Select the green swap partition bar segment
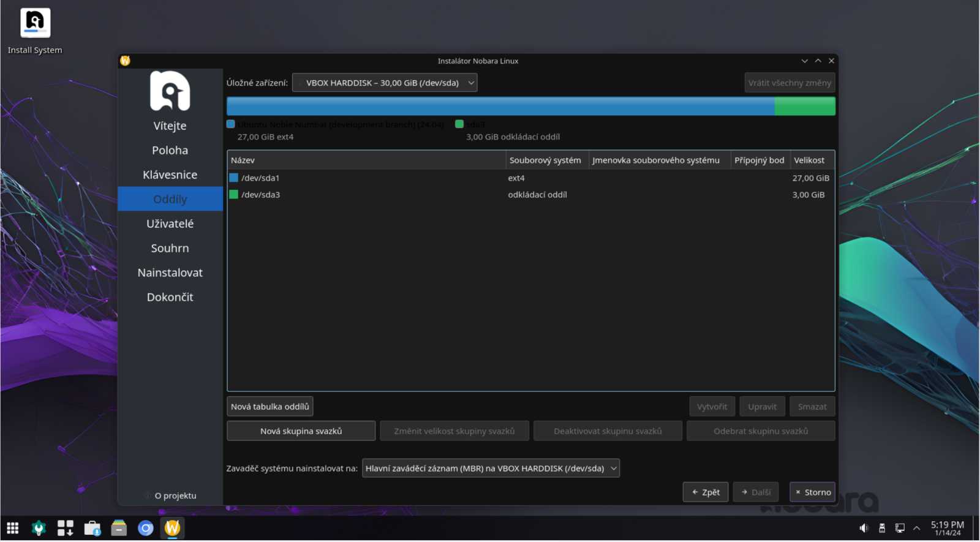Screen dimensions: 980x542 point(805,107)
